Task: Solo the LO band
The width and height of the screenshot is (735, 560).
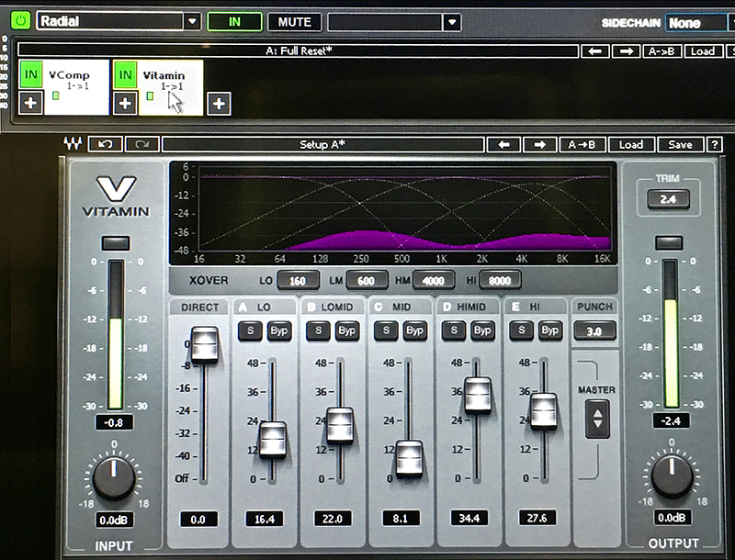Action: [x=250, y=330]
